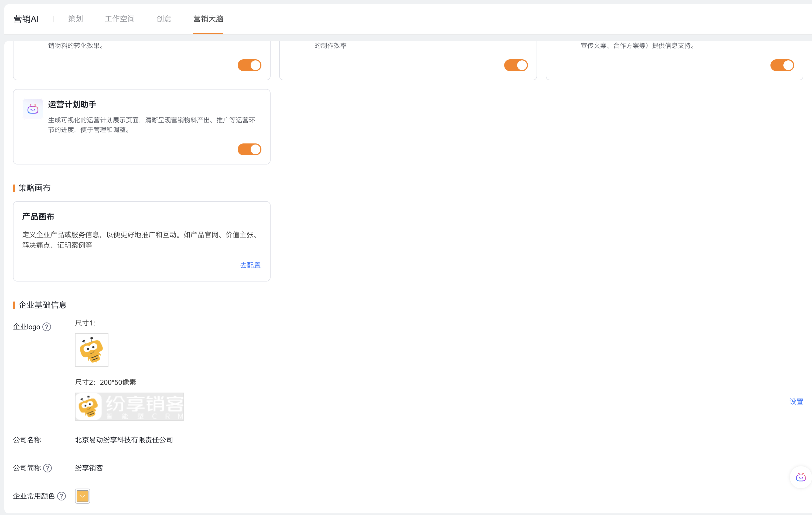Toggle off the 运营计划助手 switch
This screenshot has width=812, height=515.
(249, 149)
